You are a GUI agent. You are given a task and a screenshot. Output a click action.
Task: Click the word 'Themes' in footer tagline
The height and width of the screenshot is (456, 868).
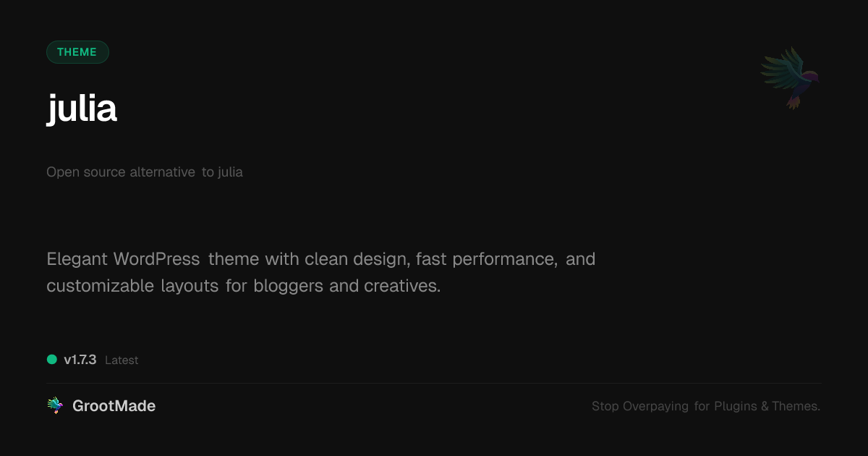795,406
